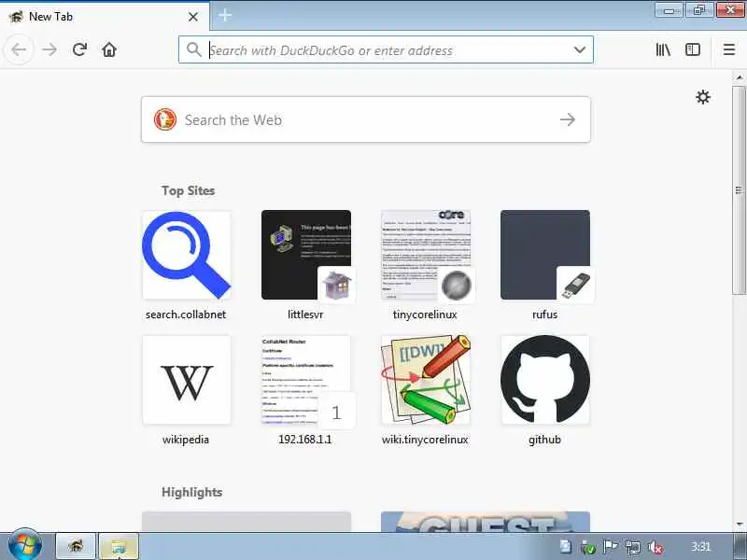Click the document tray icon
747x560 pixels.
(x=566, y=546)
